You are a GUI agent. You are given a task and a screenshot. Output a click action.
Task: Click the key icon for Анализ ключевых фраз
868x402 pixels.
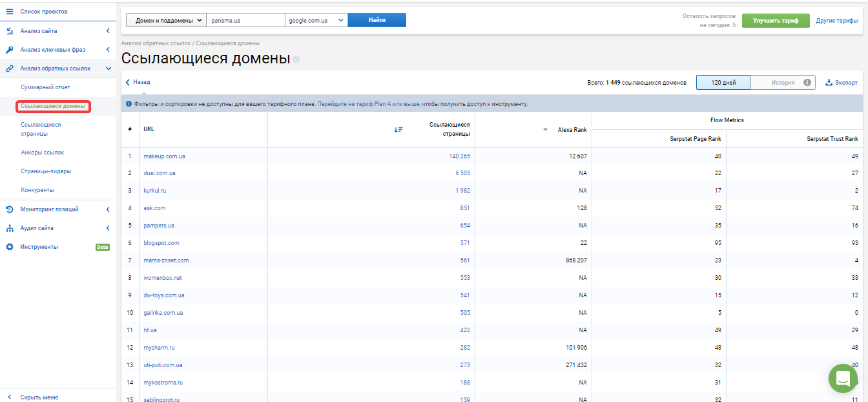[10, 50]
